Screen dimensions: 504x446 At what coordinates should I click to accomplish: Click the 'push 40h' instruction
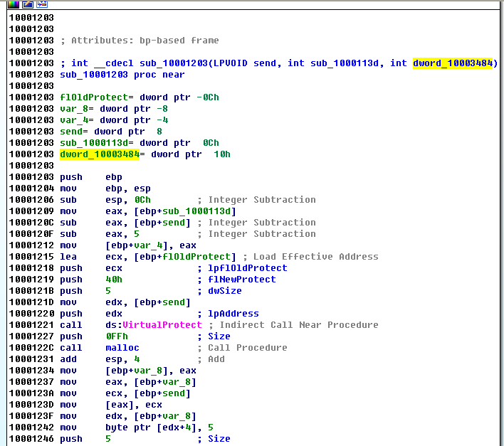91,280
